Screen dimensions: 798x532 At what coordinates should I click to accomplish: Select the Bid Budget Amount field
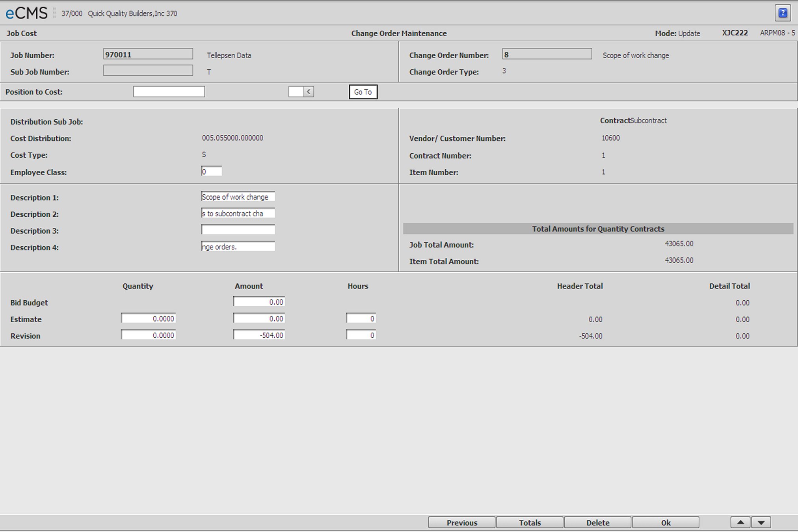259,302
